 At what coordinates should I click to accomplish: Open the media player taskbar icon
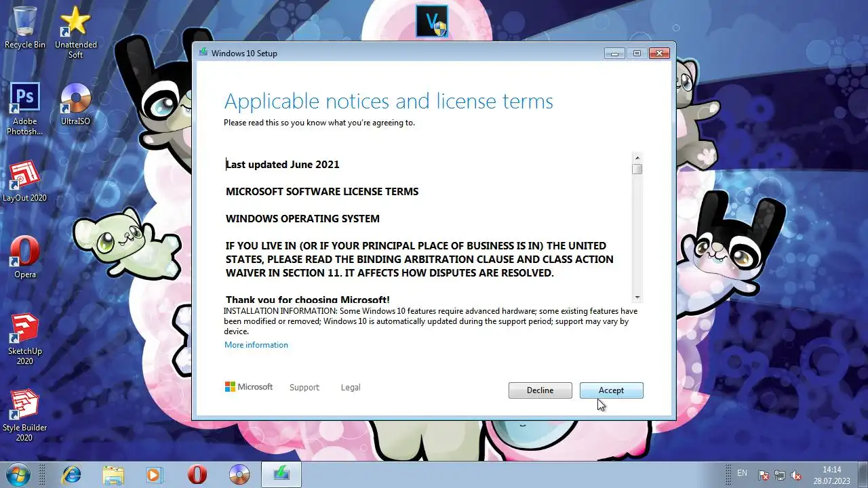pos(155,474)
